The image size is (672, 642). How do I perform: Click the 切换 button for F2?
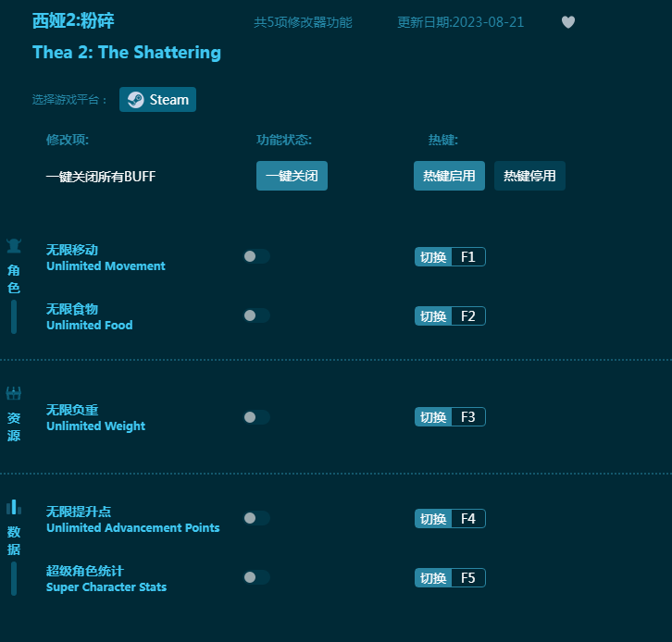[x=433, y=316]
